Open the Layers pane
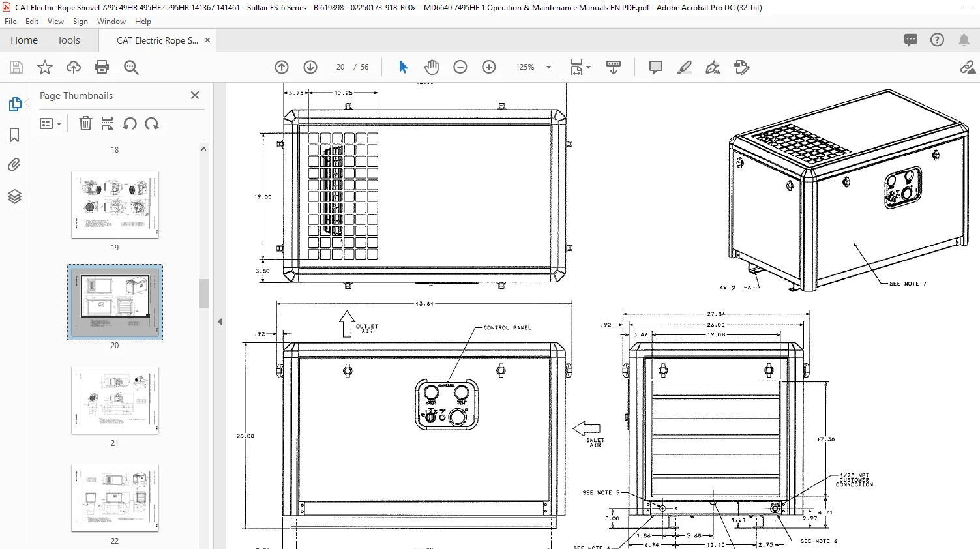The width and height of the screenshot is (980, 549). pos(14,196)
